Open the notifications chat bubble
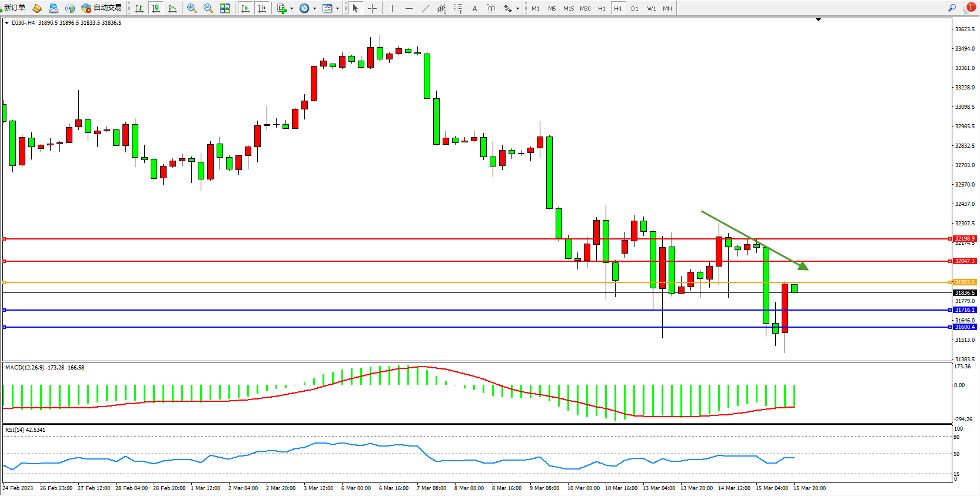The height and width of the screenshot is (496, 980). 968,8
